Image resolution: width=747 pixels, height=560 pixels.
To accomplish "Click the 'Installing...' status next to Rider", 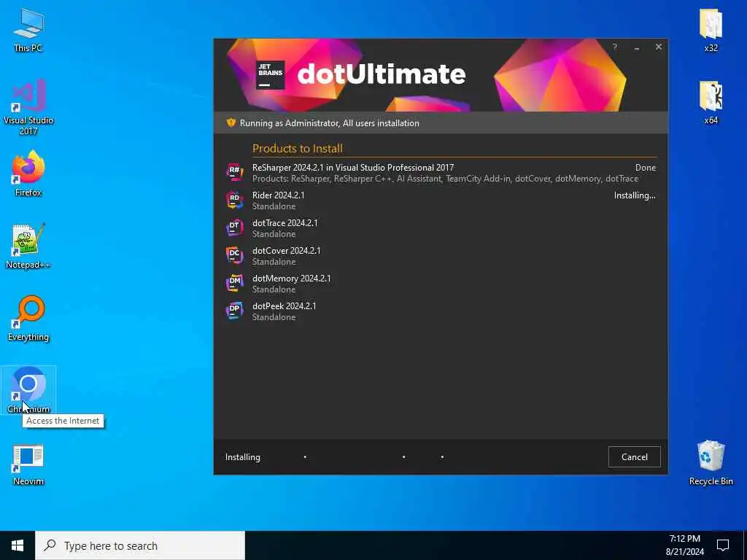I will tap(635, 195).
